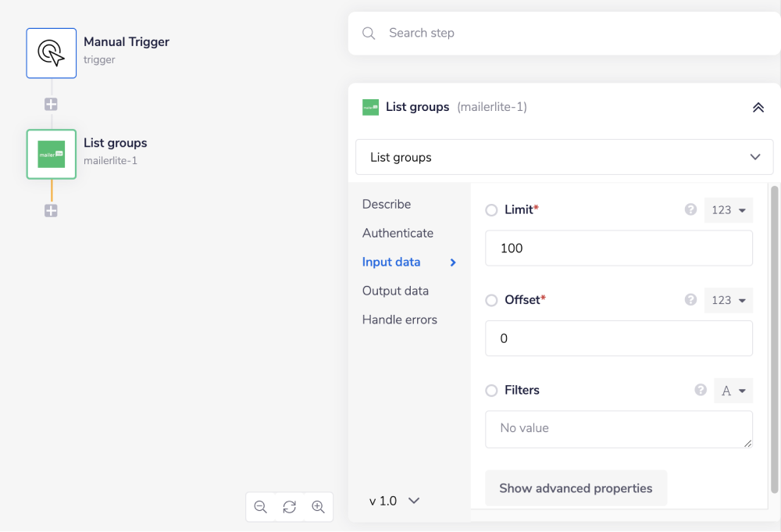Toggle the Offset radio button
781x532 pixels.
(x=491, y=301)
